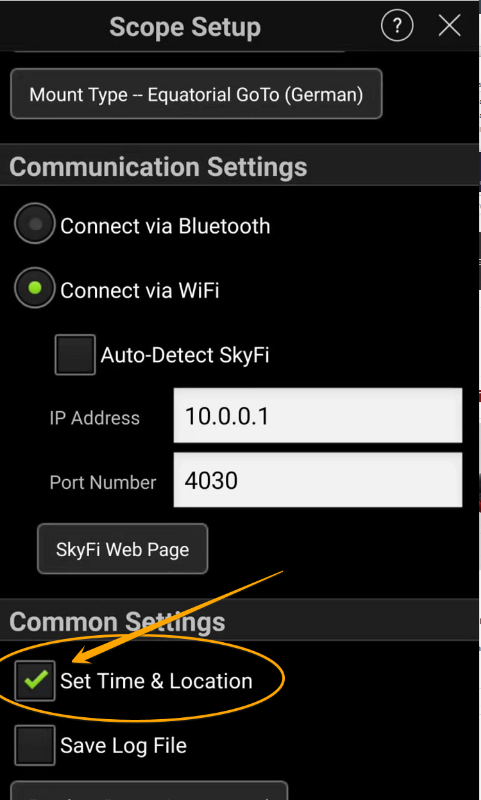Click the IP Address label
481x800 pixels.
coord(94,418)
